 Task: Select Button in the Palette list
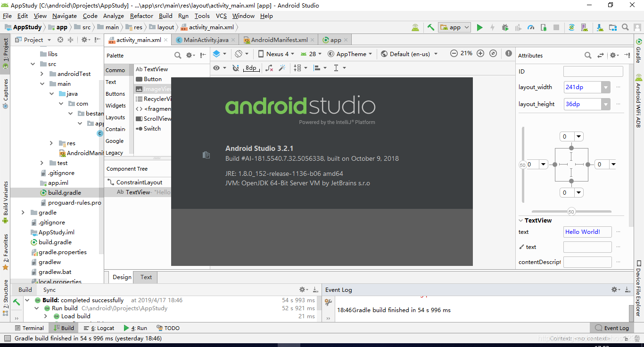click(152, 79)
